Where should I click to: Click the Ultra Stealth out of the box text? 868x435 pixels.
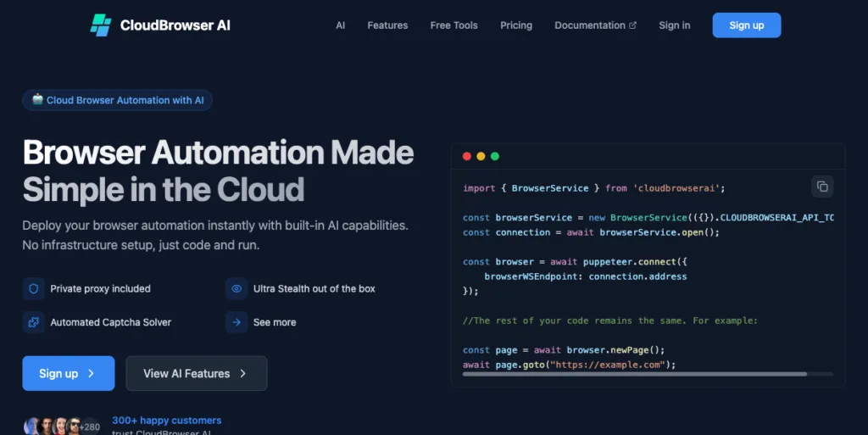point(314,289)
